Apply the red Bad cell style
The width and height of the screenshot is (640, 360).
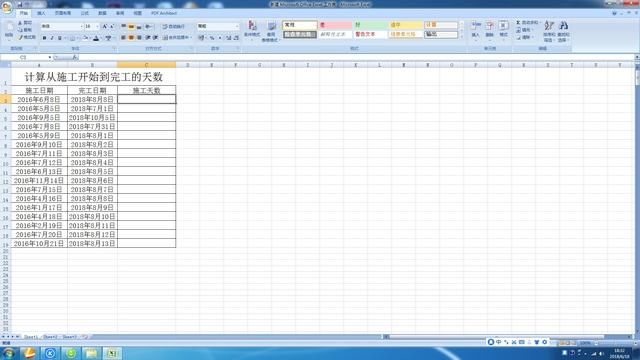pos(335,25)
